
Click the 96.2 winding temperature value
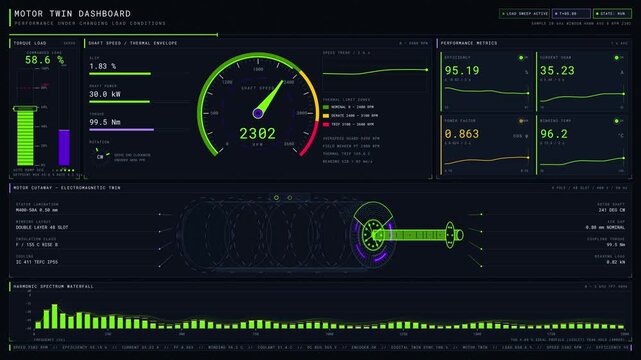click(554, 134)
